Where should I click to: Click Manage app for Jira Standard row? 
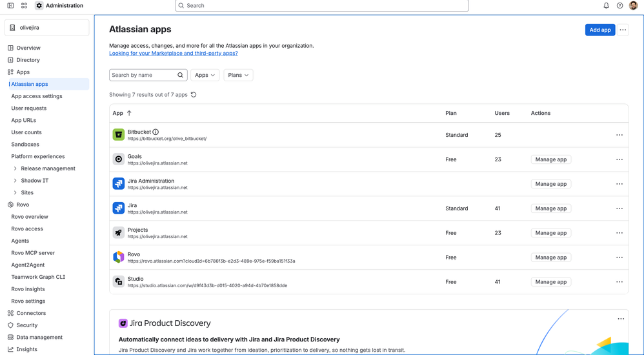pos(551,208)
